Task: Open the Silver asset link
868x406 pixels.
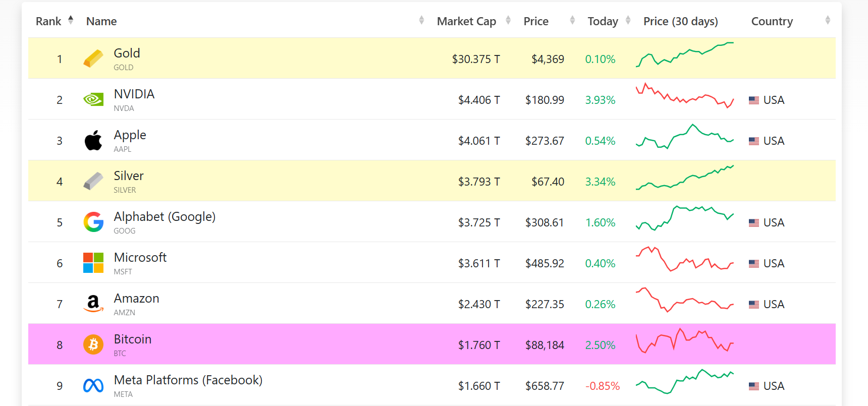Action: [129, 176]
